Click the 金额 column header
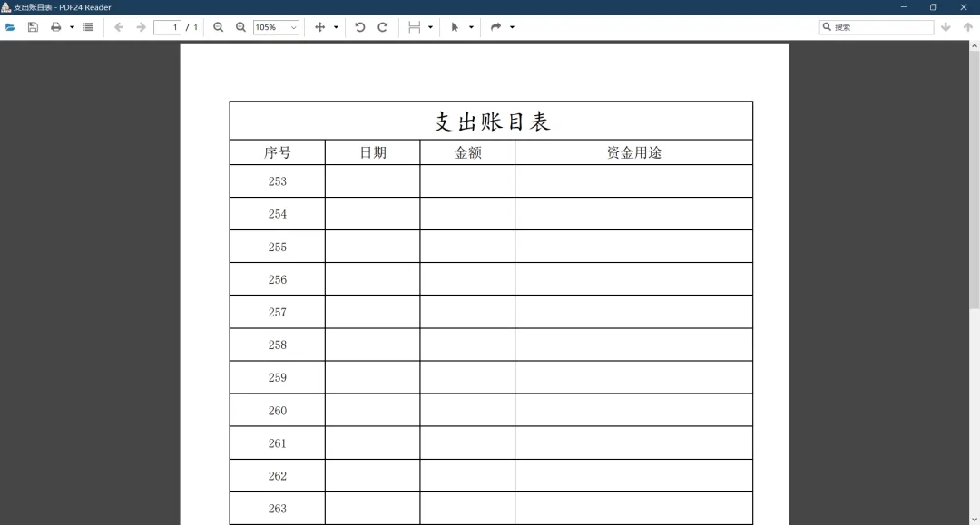Image resolution: width=980 pixels, height=525 pixels. [x=468, y=152]
